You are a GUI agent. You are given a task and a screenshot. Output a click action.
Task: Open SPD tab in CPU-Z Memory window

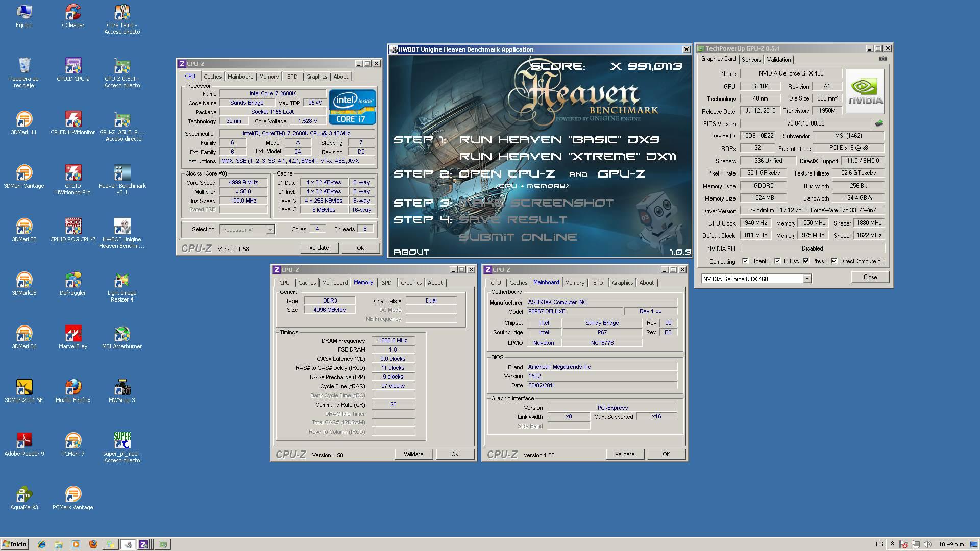(x=387, y=283)
